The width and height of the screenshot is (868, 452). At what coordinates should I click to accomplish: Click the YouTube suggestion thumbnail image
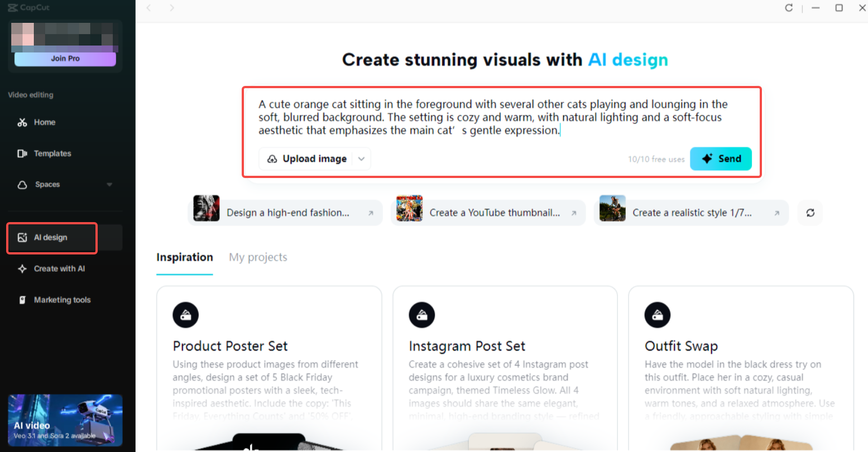pos(409,209)
